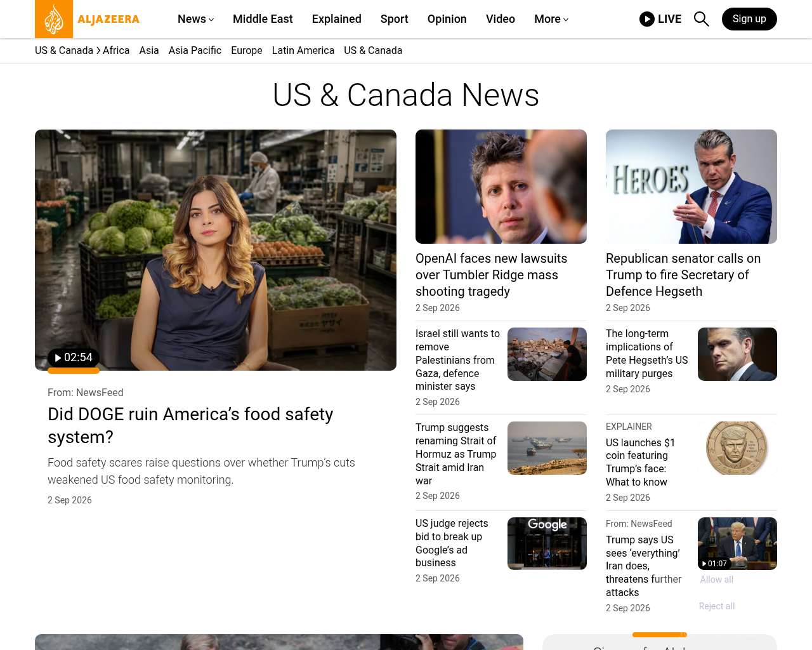
Task: Open the Trump coin thumbnail image
Action: coord(737,448)
